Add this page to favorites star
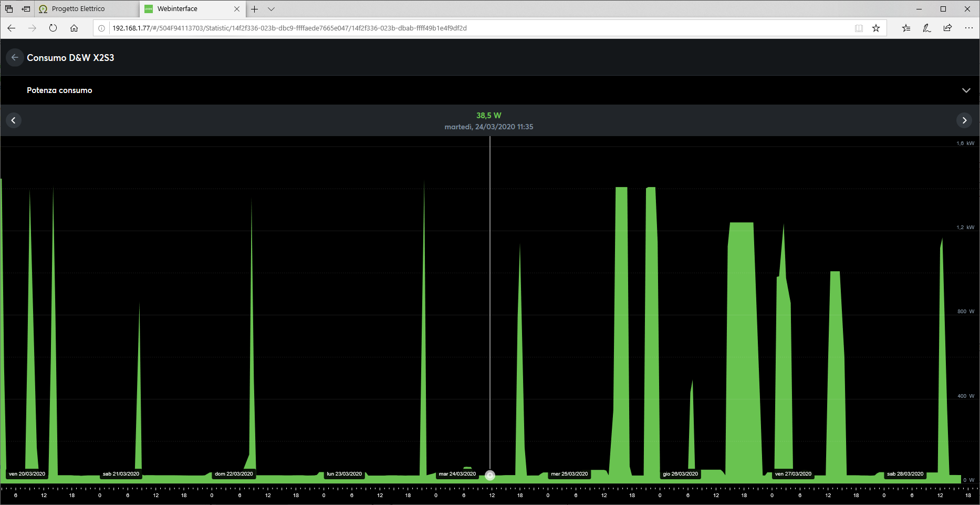Image resolution: width=980 pixels, height=505 pixels. (876, 28)
